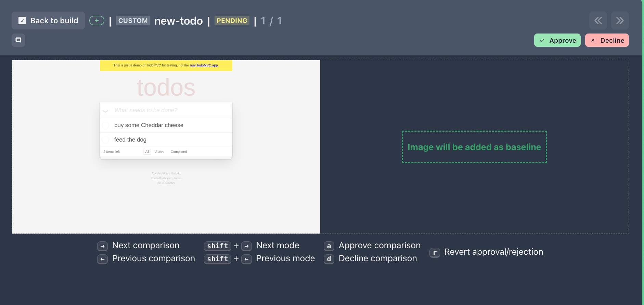This screenshot has width=644, height=305.
Task: Select the Active filter in todo footer
Action: pos(160,151)
